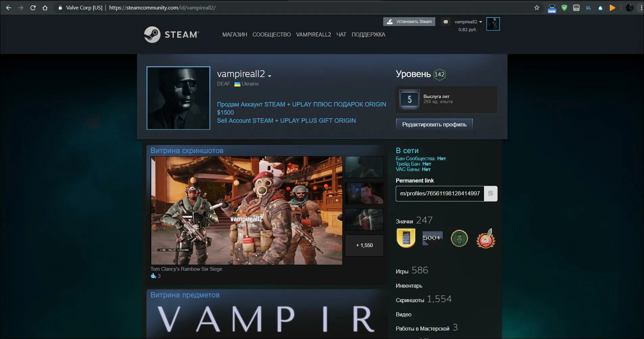644x339 pixels.
Task: Click the large profile avatar
Action: tap(178, 98)
